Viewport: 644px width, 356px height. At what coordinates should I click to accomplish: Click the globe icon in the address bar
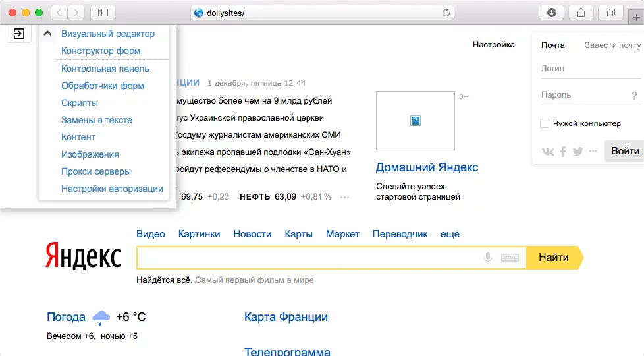tap(199, 13)
